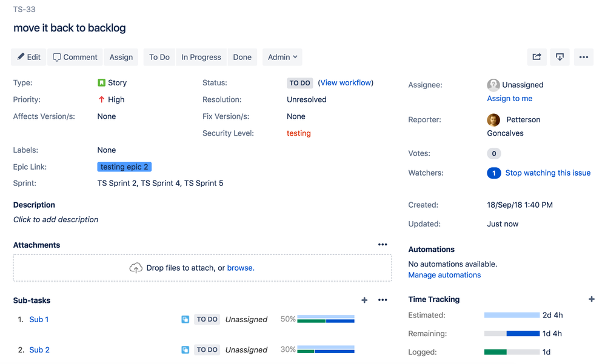Screen dimensions: 605x364
Task: Click the watchers count badge
Action: (x=494, y=173)
